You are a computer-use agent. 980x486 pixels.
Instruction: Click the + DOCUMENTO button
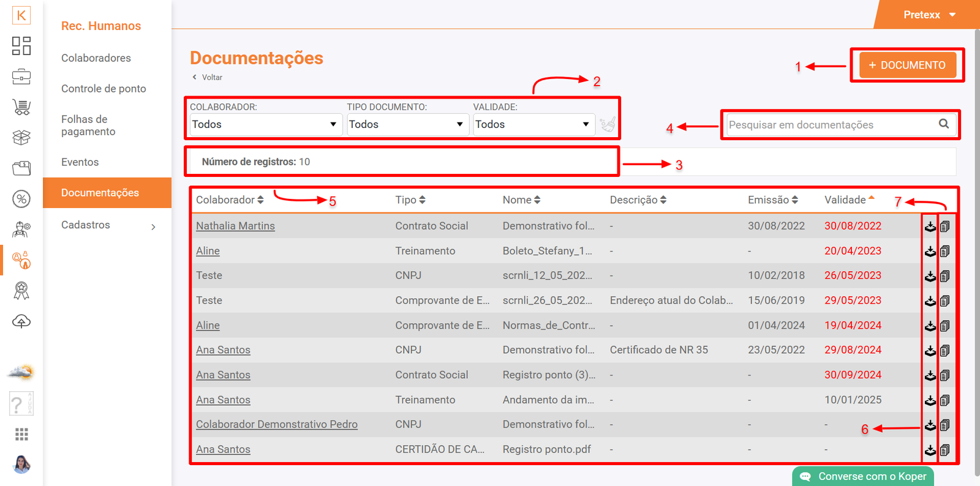click(x=907, y=65)
